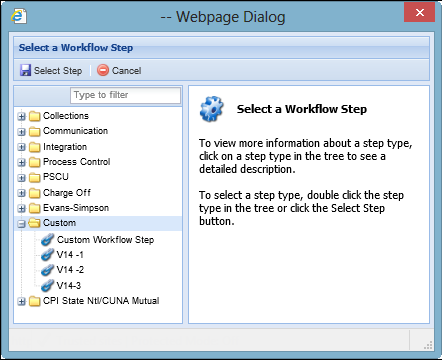442x360 pixels.
Task: Close the Webpage Dialog window
Action: coord(420,13)
